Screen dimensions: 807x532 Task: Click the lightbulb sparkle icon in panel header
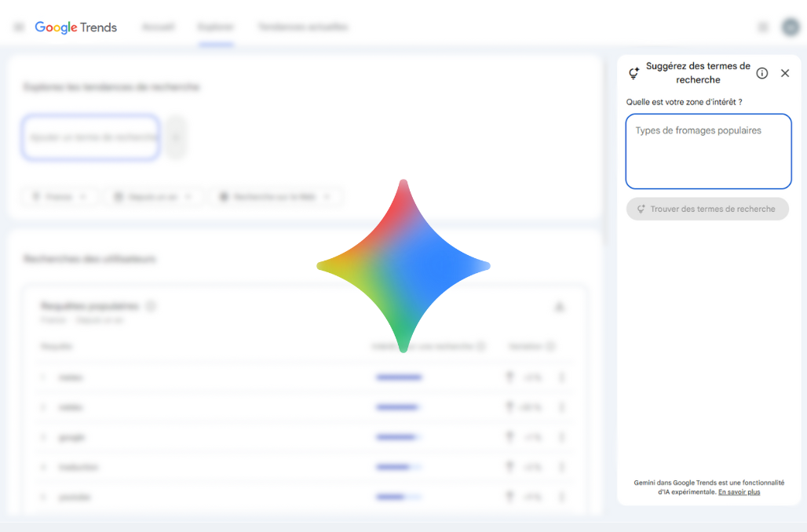coord(634,74)
